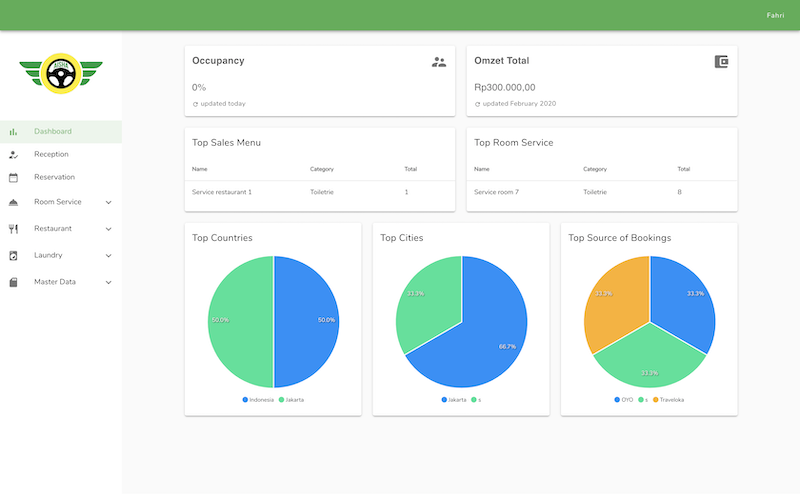Image resolution: width=800 pixels, height=500 pixels.
Task: Click the Reception person icon
Action: coord(13,154)
